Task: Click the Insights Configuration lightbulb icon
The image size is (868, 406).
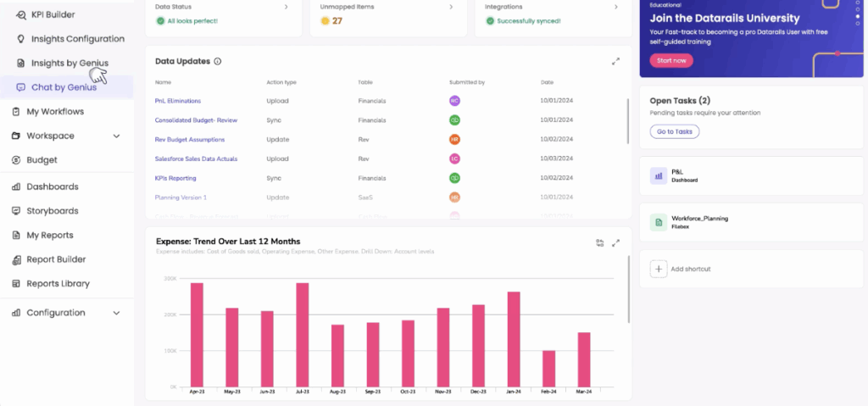Action: [x=20, y=39]
